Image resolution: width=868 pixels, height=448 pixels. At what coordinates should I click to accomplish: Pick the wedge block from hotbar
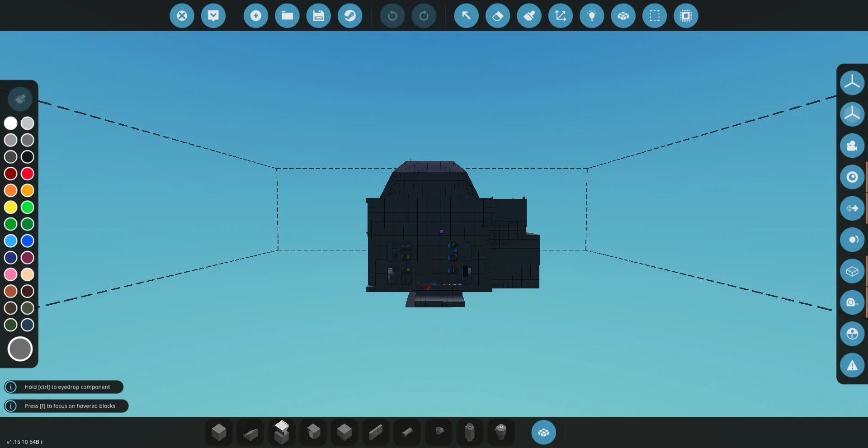[x=250, y=433]
